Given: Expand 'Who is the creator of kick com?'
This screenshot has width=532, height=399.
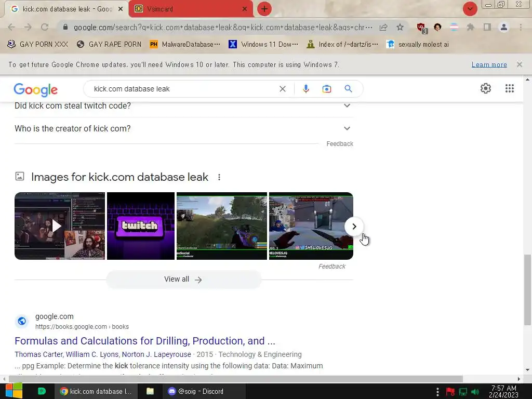Looking at the screenshot, I should click(184, 129).
